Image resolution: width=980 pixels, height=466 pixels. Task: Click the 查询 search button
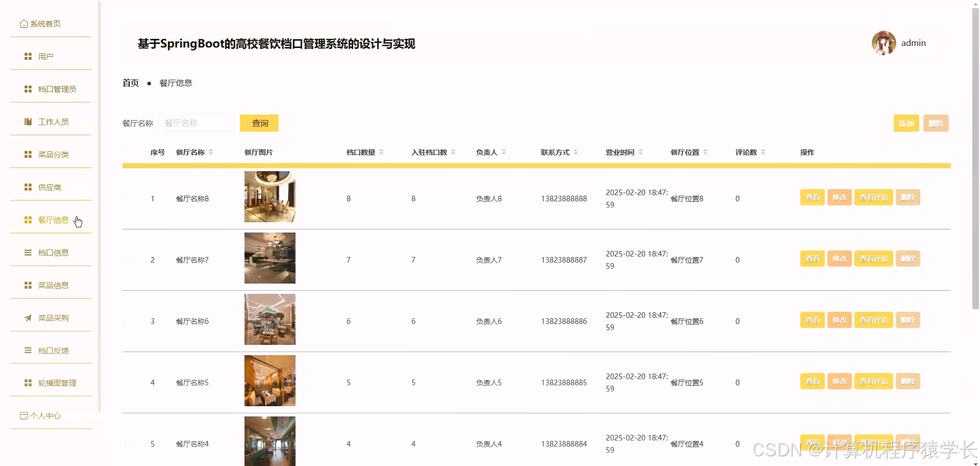pyautogui.click(x=259, y=123)
